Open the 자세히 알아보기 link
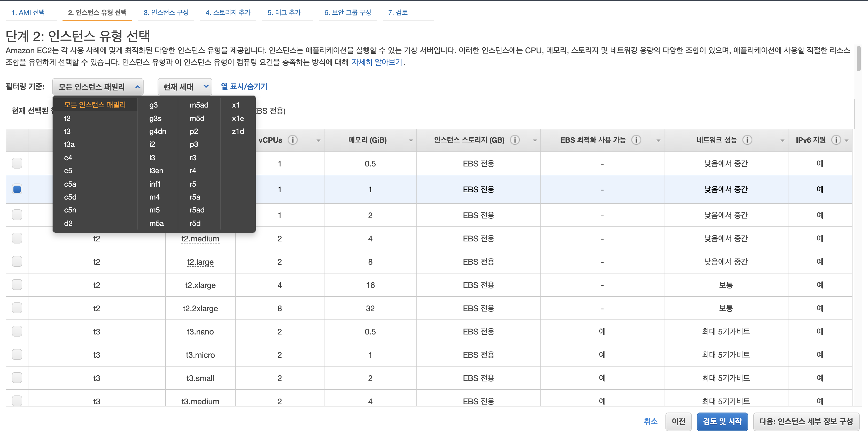The height and width of the screenshot is (442, 868). click(x=377, y=62)
